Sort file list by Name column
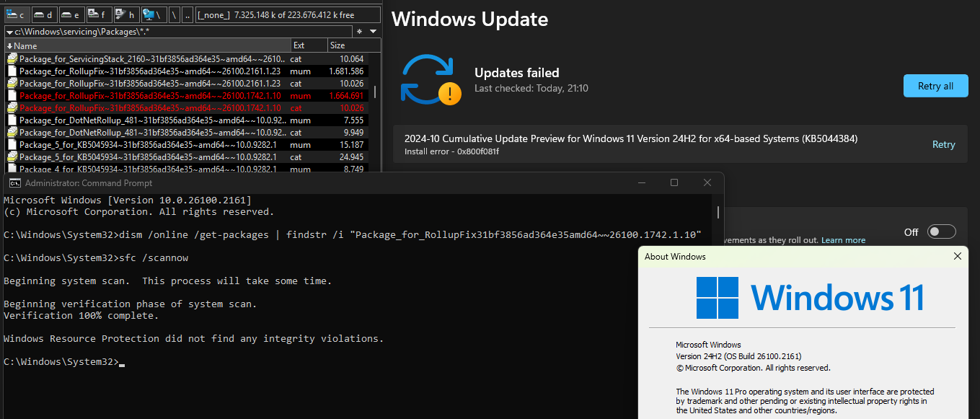 pyautogui.click(x=148, y=45)
